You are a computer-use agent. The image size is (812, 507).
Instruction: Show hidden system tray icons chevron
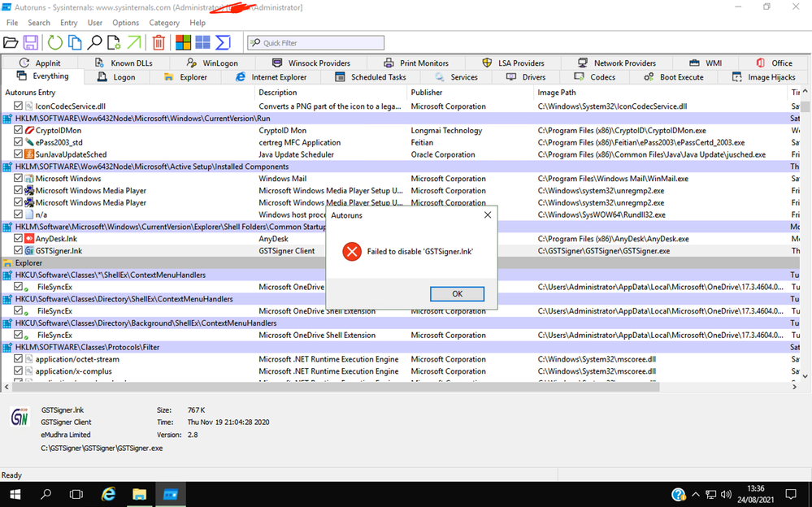[x=696, y=495]
